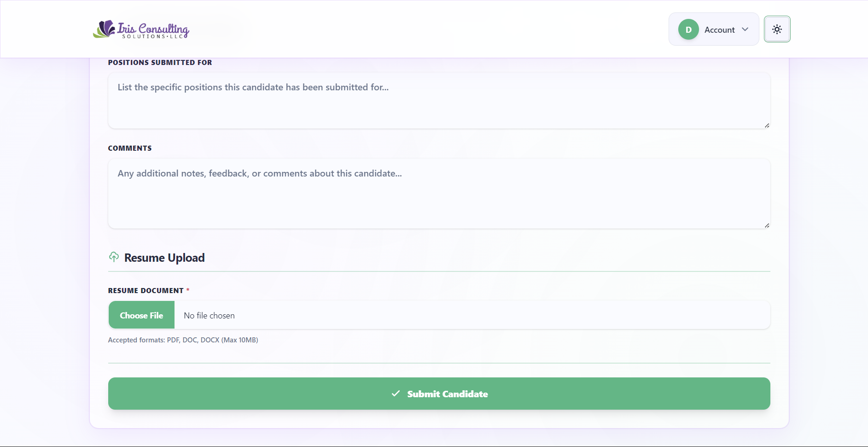Click into the Comments text area
The image size is (868, 447).
tap(438, 194)
